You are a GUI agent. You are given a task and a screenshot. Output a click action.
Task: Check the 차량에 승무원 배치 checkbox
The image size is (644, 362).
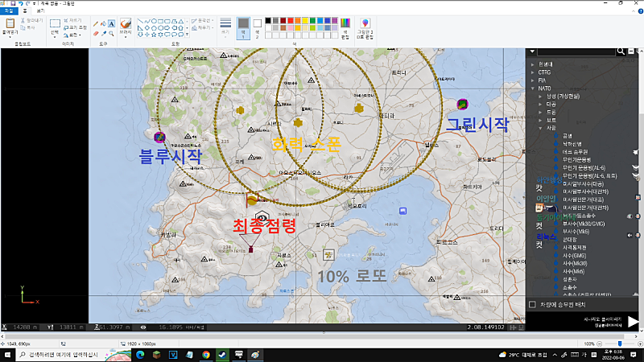[x=531, y=305]
